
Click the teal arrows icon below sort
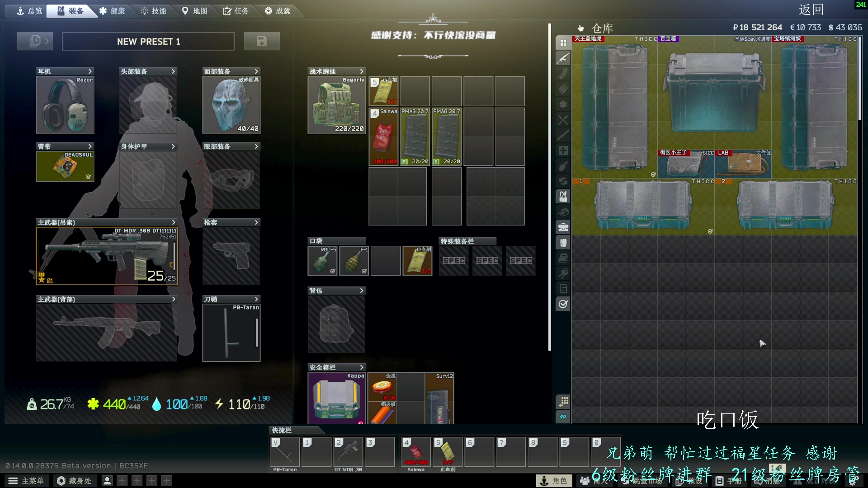pos(563,417)
